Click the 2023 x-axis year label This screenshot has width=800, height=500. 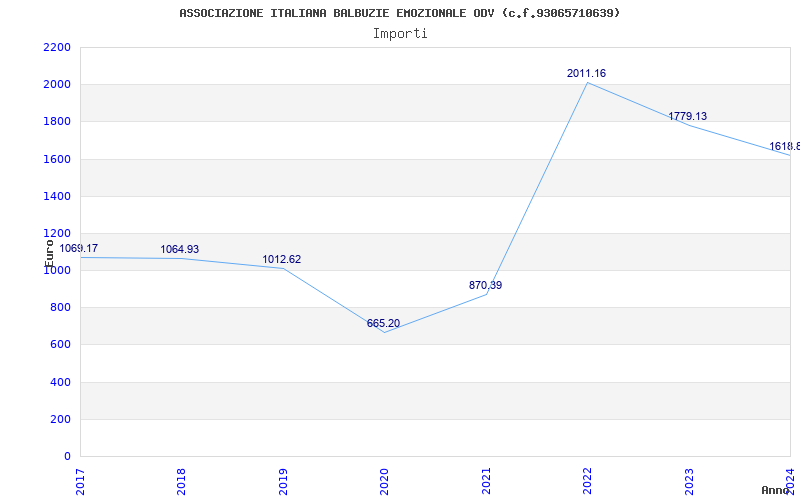(689, 482)
